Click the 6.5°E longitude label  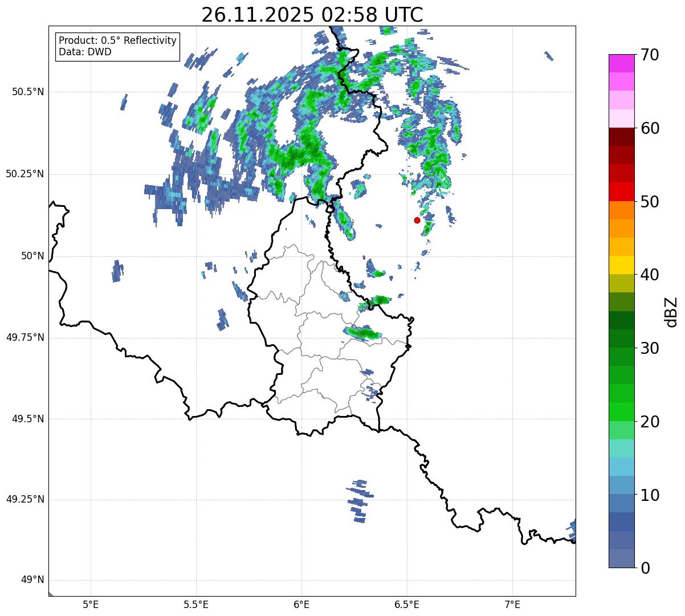point(407,604)
